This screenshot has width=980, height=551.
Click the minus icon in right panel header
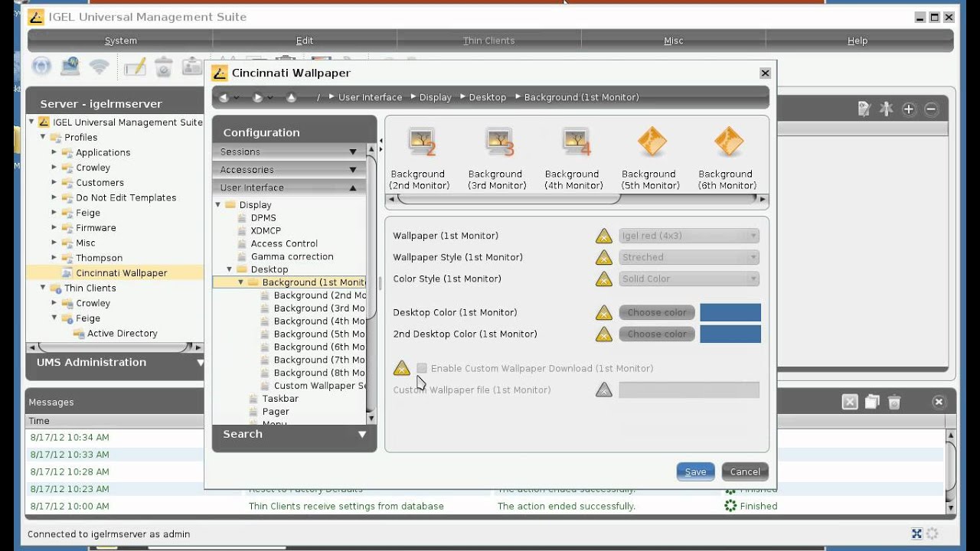931,109
